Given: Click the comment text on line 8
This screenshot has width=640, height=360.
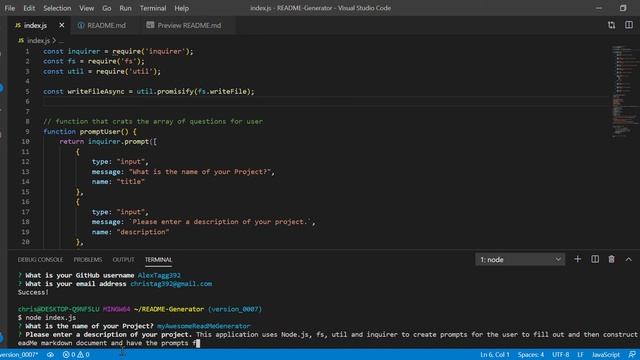Looking at the screenshot, I should [x=153, y=122].
